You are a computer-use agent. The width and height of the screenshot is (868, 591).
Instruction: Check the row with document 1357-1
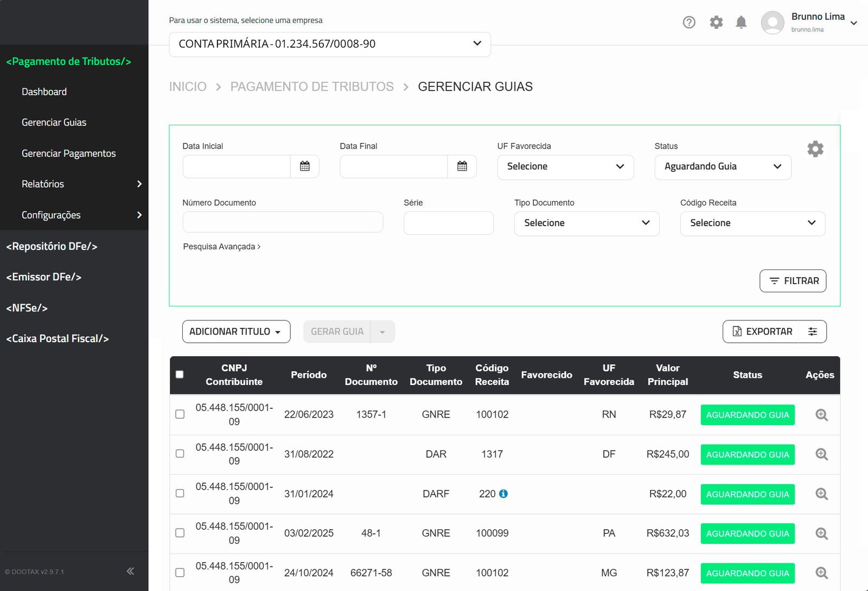point(180,414)
